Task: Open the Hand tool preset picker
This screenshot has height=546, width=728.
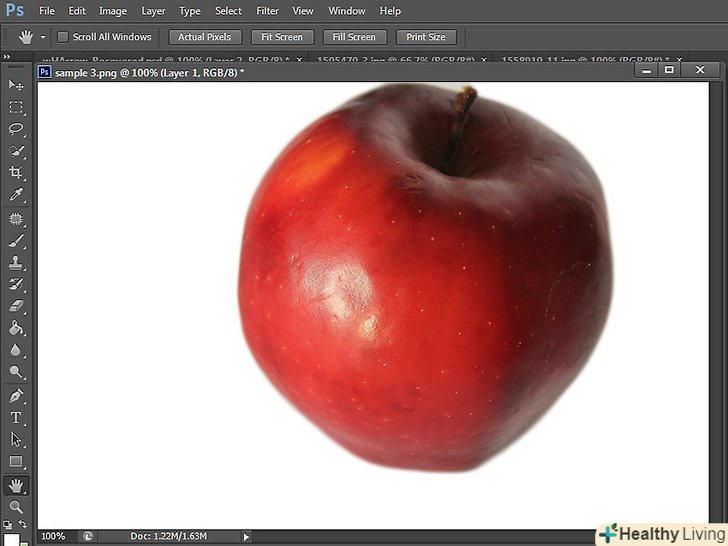Action: pos(43,37)
